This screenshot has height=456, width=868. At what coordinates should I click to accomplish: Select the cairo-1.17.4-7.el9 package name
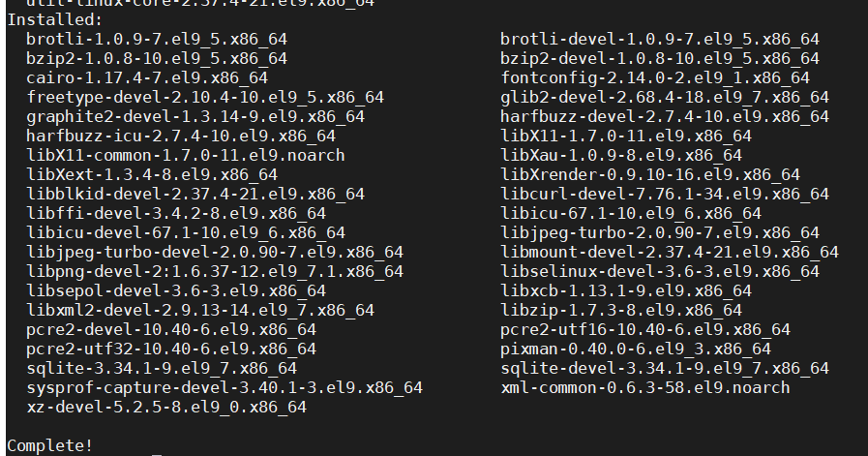click(147, 77)
